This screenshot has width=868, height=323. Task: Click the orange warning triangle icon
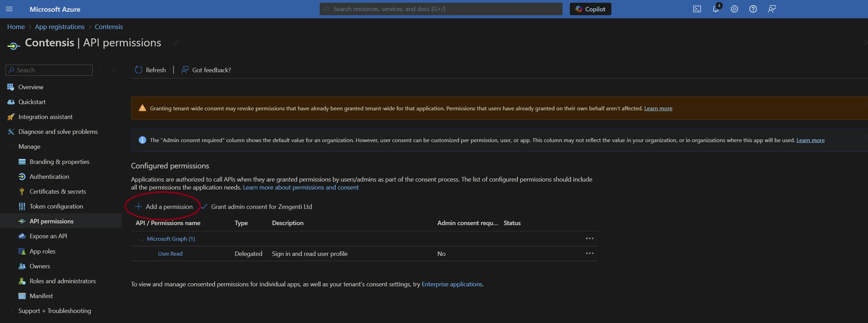tap(142, 108)
